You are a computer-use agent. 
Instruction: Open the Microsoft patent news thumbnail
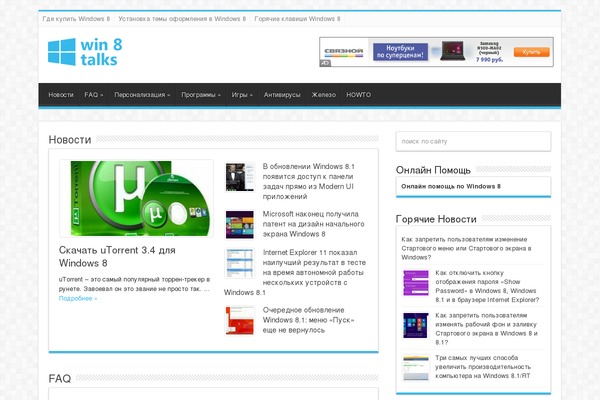click(240, 224)
